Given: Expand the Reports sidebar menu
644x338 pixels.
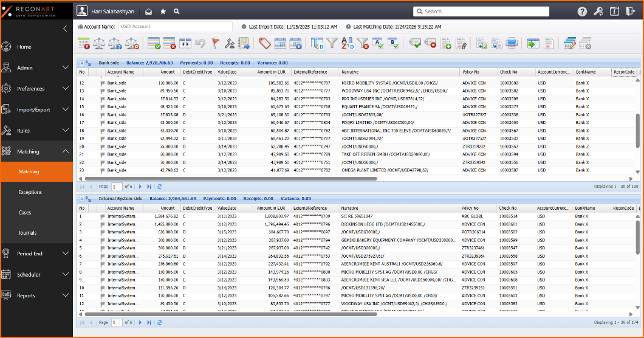Looking at the screenshot, I should (36, 295).
